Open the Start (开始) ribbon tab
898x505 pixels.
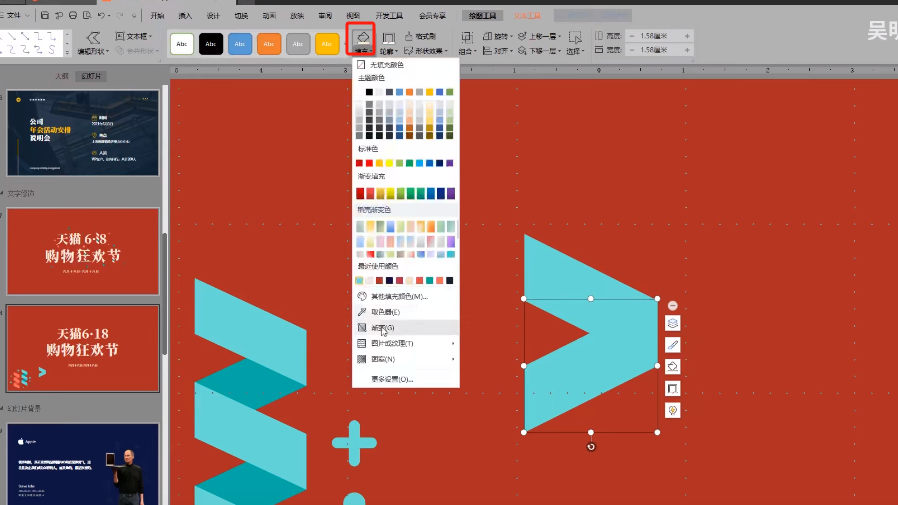(157, 16)
